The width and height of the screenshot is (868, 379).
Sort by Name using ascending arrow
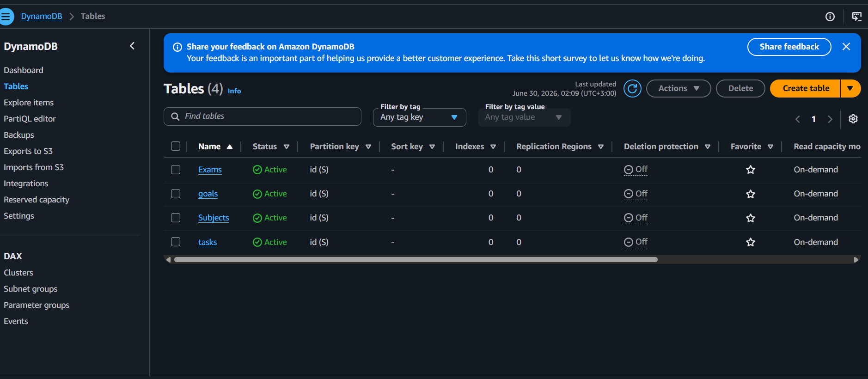tap(230, 147)
